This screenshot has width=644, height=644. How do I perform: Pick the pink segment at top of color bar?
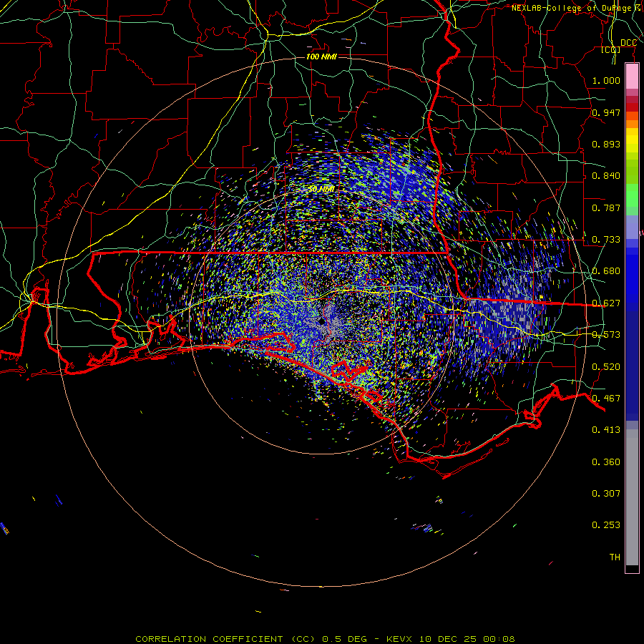click(632, 77)
